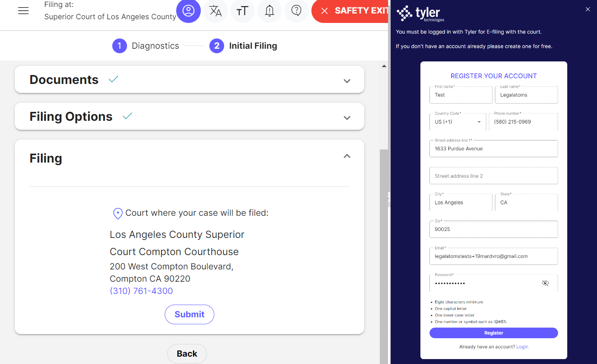Click the Documents section title
597x364 pixels.
[64, 79]
